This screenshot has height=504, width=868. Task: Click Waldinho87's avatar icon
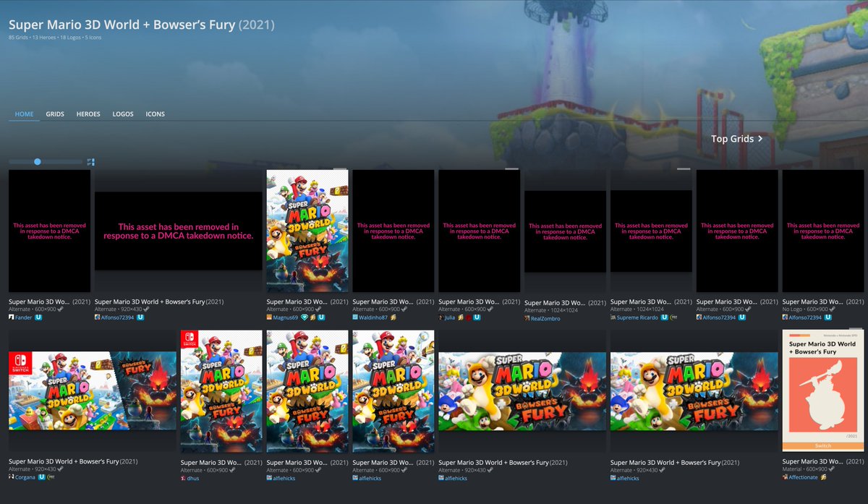pyautogui.click(x=355, y=317)
